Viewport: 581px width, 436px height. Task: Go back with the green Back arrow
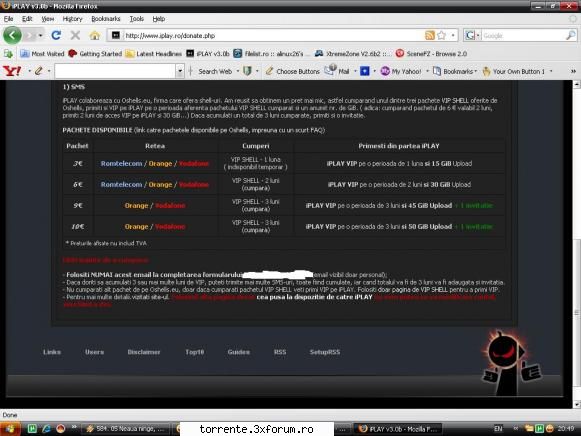pyautogui.click(x=12, y=36)
